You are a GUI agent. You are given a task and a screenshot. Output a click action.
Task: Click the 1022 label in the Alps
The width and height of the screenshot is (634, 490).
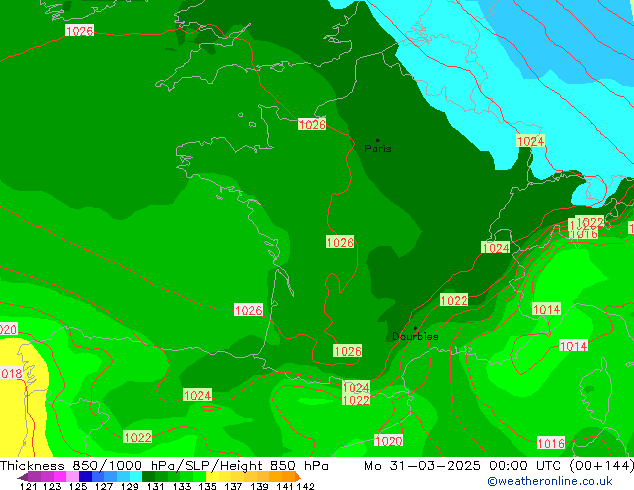(x=454, y=300)
